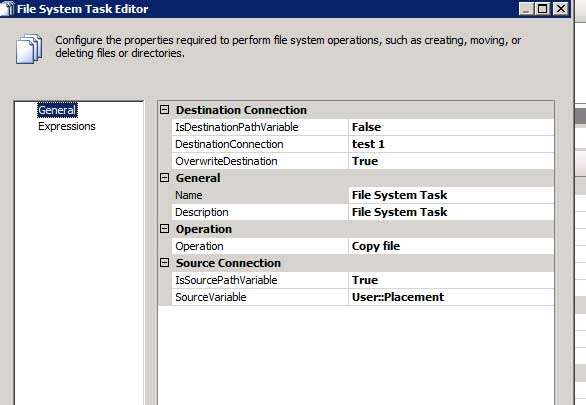
Task: Select the General page in left pane
Action: click(57, 110)
